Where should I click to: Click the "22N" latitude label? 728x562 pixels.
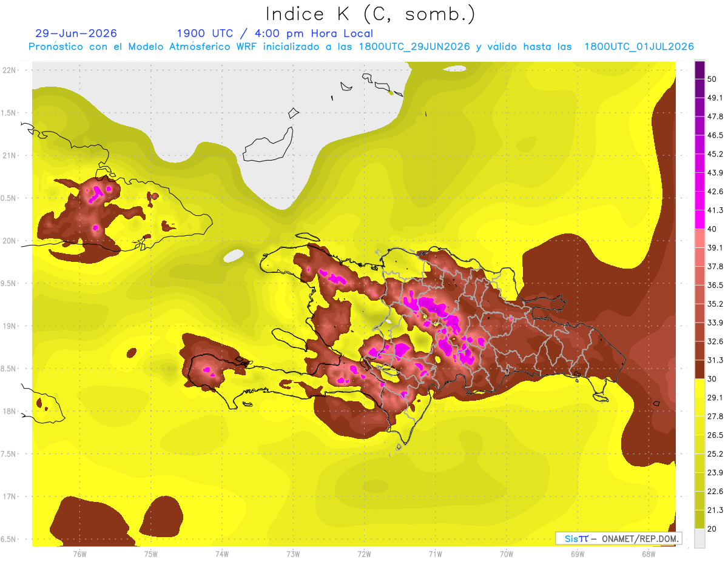coord(10,70)
